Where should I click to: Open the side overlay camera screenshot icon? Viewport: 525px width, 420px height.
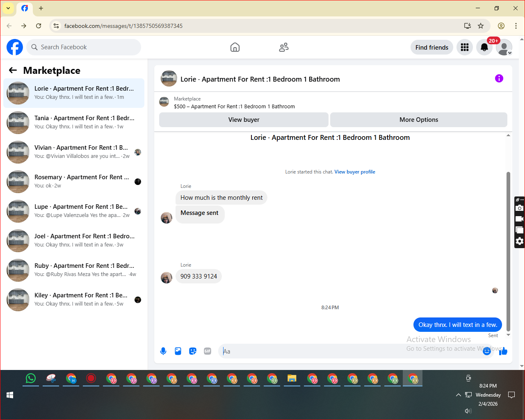tap(520, 208)
